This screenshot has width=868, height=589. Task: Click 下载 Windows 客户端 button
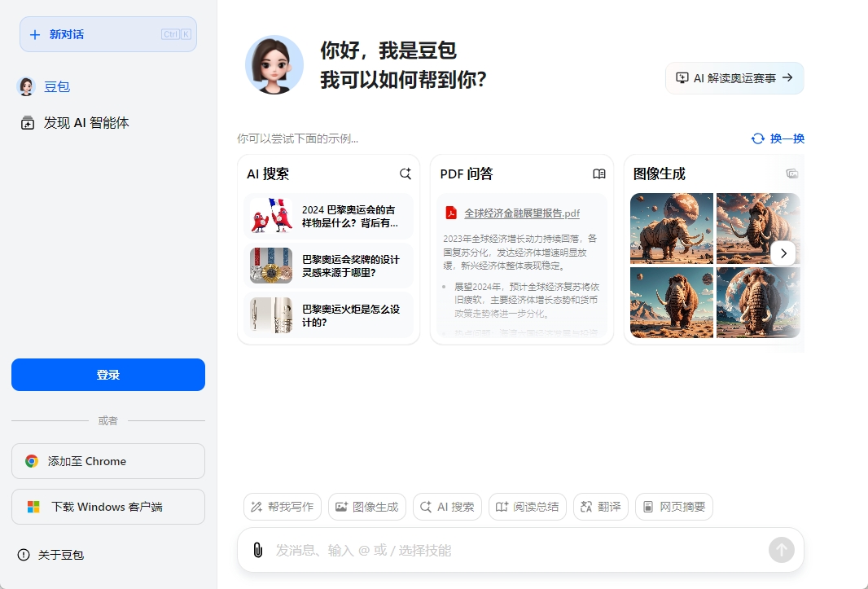coord(108,507)
